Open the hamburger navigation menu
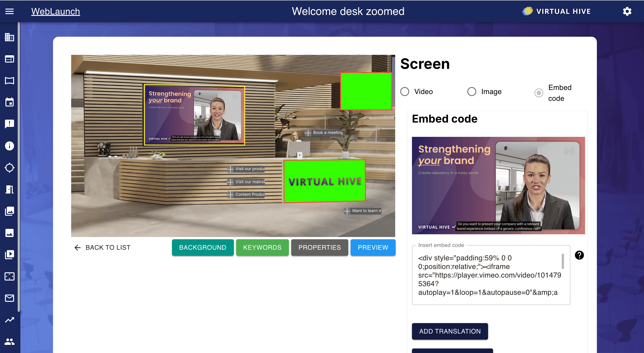 point(10,11)
